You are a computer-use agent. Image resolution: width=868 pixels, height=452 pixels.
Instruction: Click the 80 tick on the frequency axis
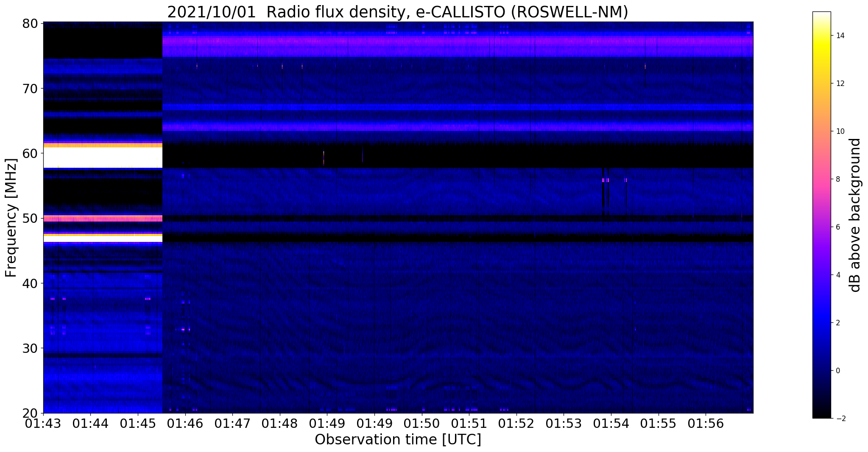(31, 23)
